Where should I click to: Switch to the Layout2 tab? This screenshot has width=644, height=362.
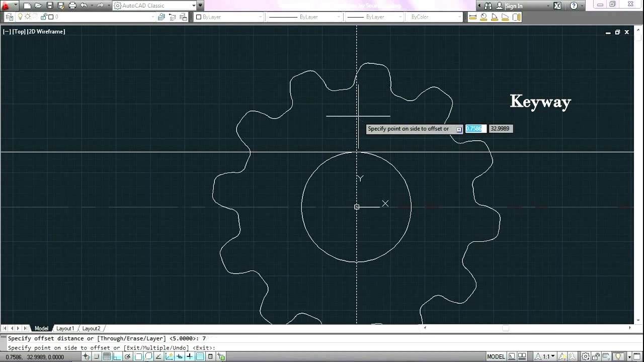point(91,328)
